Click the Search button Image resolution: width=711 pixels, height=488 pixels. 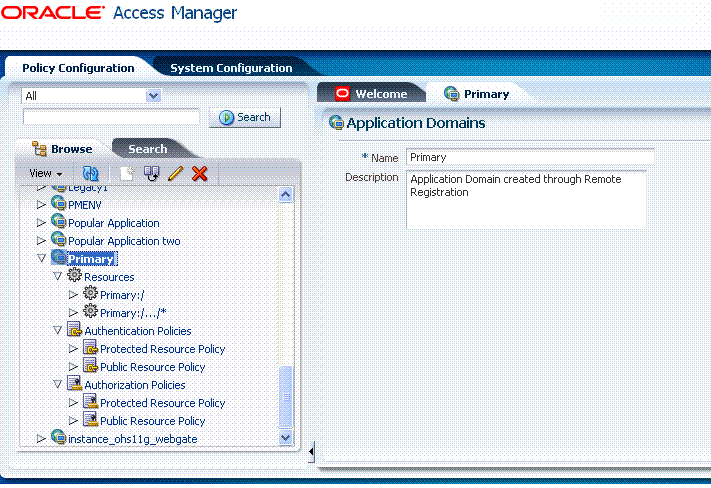coord(245,117)
